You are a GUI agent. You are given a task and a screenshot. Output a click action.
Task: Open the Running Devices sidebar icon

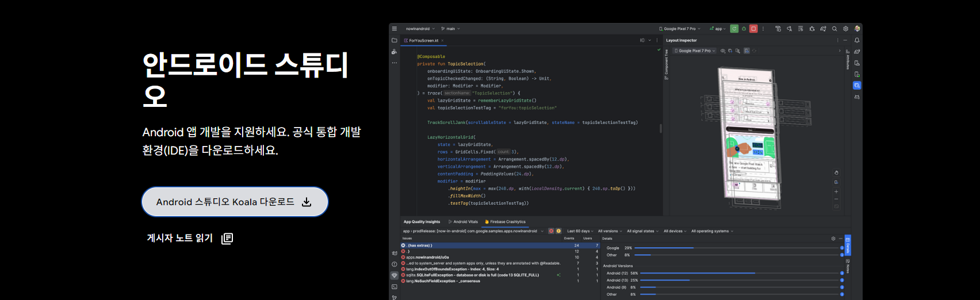pos(857,74)
